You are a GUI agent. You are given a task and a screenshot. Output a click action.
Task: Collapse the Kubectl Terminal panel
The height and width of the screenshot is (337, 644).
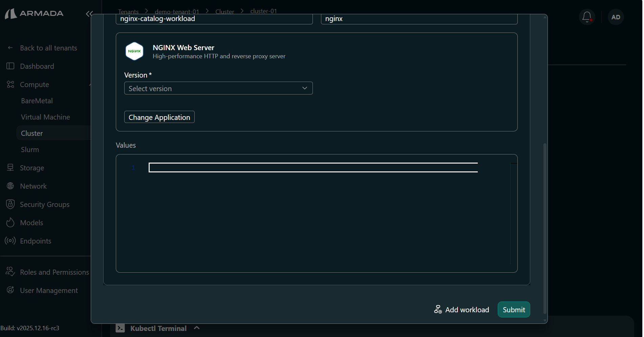[x=197, y=328]
